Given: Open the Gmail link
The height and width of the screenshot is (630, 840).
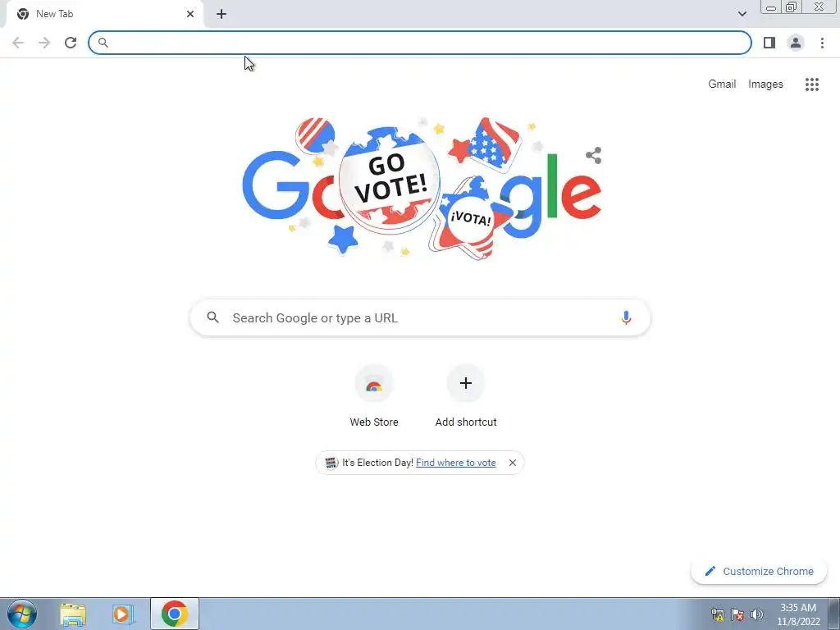Looking at the screenshot, I should pyautogui.click(x=722, y=84).
